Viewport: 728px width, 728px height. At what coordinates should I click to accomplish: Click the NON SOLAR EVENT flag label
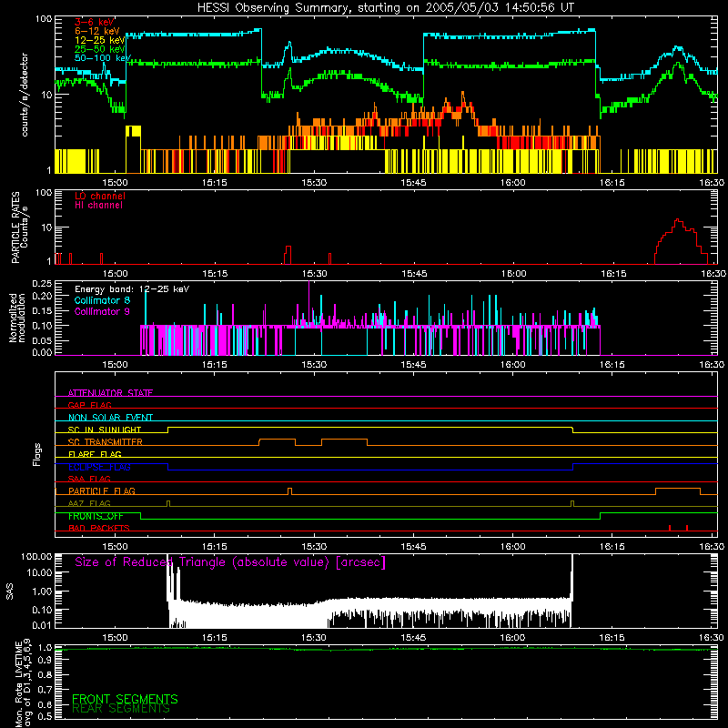pyautogui.click(x=110, y=418)
